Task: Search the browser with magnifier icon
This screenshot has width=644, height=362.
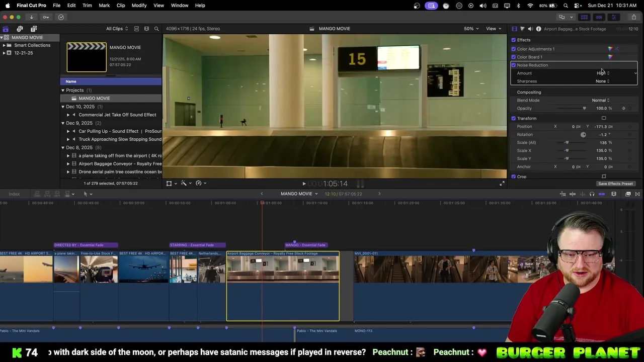Action: point(156,29)
